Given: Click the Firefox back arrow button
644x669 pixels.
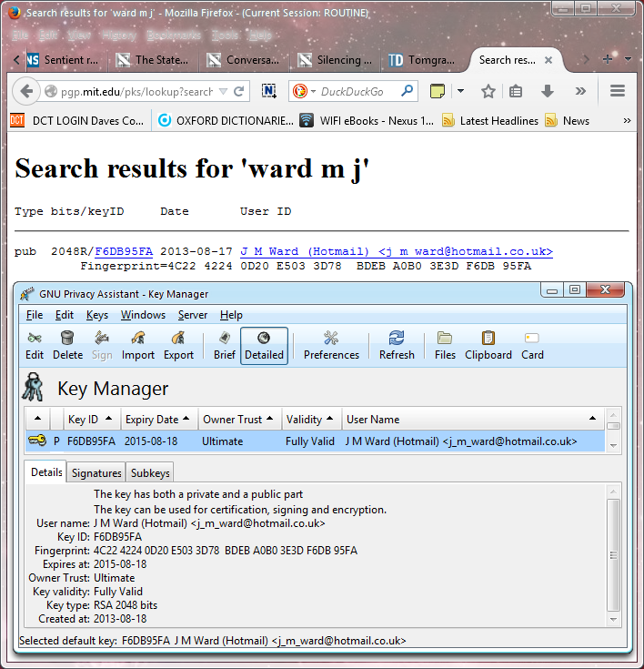Looking at the screenshot, I should pyautogui.click(x=26, y=91).
